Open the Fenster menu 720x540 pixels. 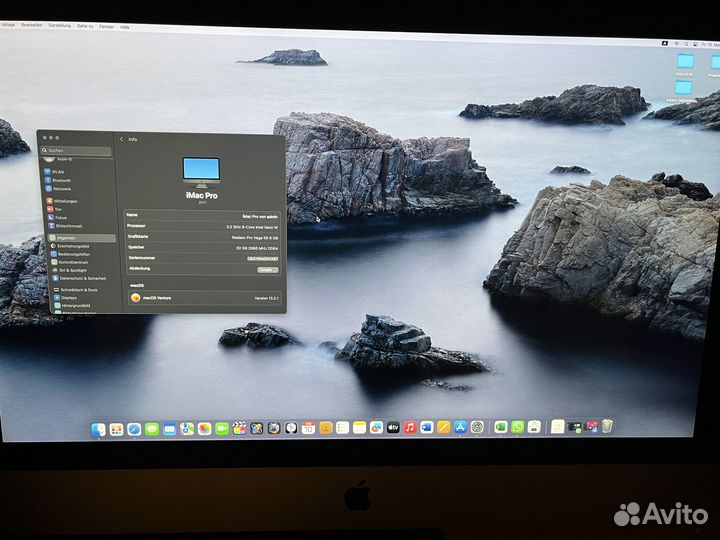[x=107, y=27]
